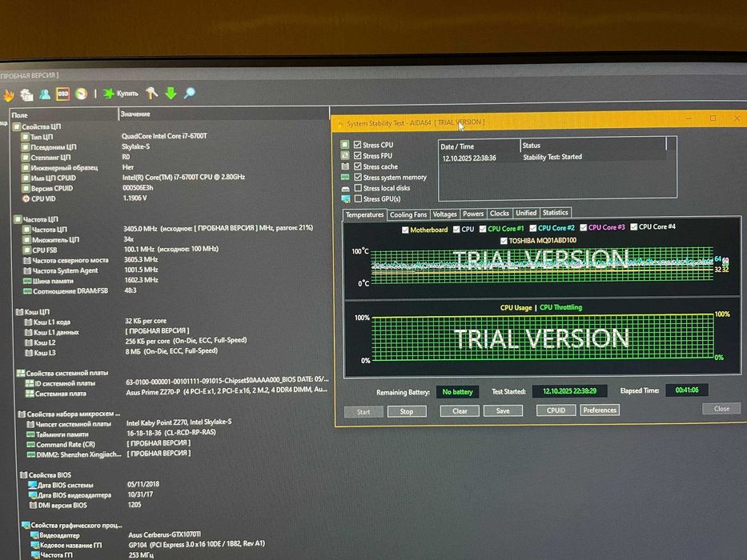
Task: Click the red icon next to CPU VID
Action: 26,198
